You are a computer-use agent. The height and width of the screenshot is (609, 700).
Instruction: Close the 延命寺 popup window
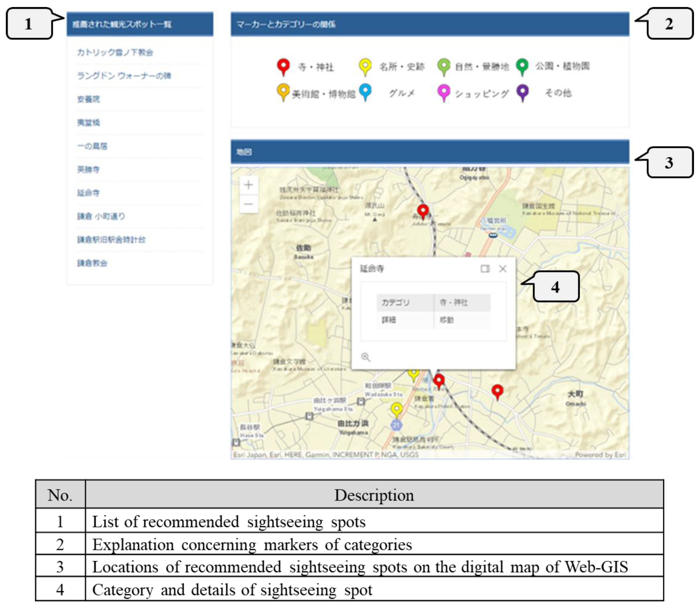[502, 269]
